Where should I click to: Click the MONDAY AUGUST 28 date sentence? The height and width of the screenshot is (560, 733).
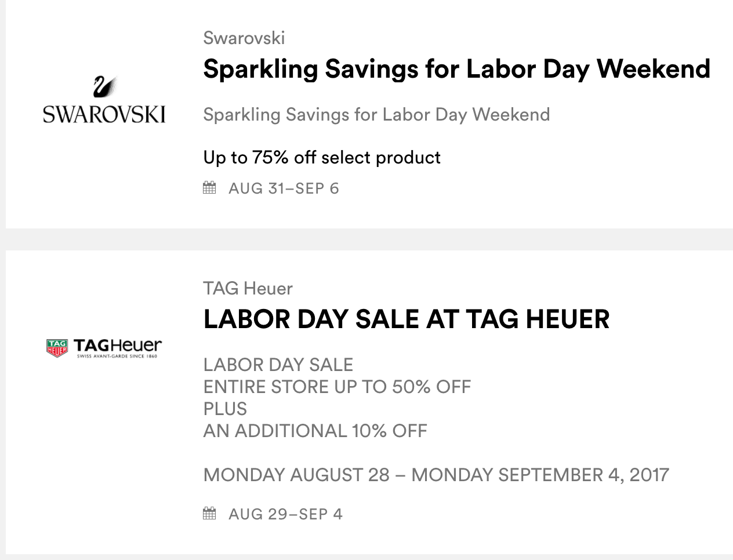[x=436, y=475]
